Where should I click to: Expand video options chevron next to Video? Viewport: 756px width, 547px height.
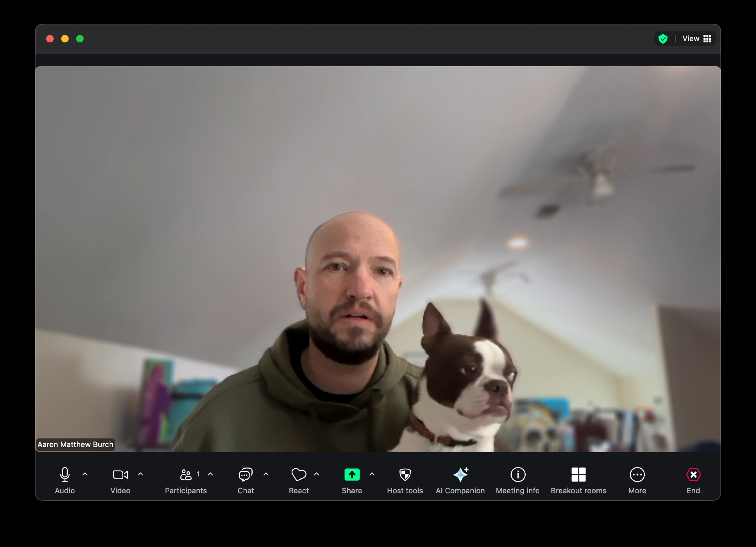click(141, 474)
